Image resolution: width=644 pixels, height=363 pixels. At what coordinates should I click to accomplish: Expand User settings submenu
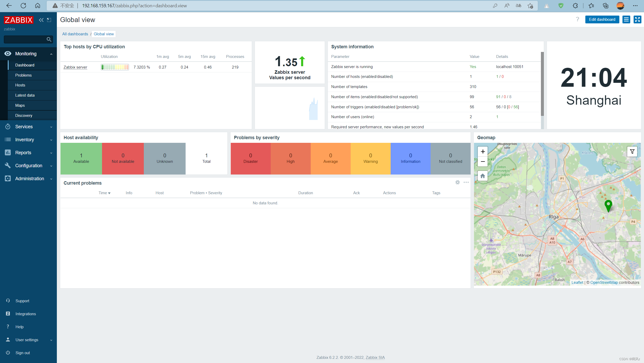[29, 340]
